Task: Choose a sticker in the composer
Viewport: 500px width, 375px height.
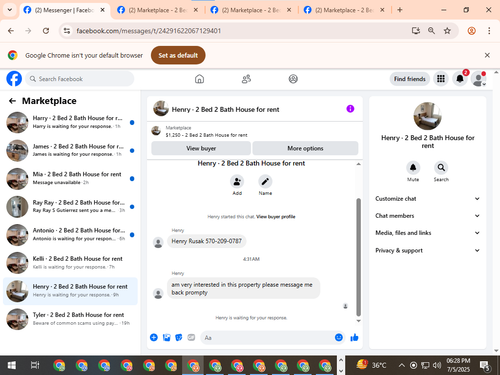Action: point(179,337)
